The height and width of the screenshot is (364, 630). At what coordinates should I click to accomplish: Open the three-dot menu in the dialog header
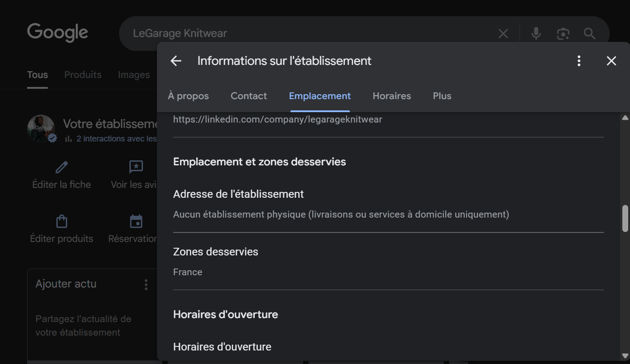point(579,61)
